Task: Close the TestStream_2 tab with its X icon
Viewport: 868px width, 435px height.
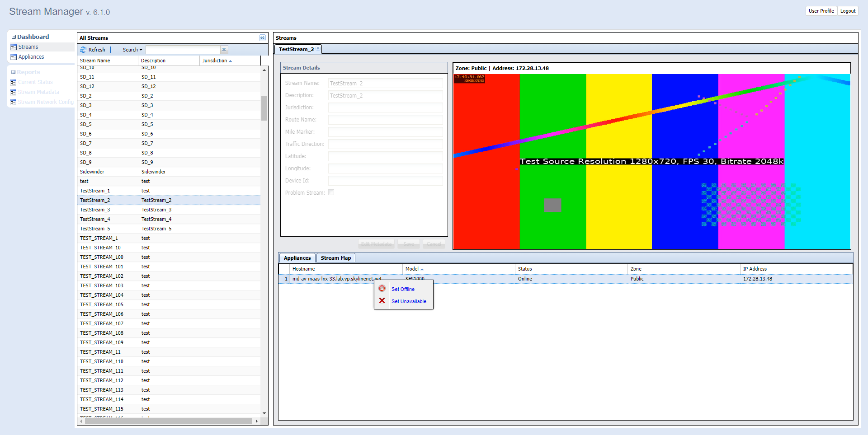Action: click(x=318, y=48)
